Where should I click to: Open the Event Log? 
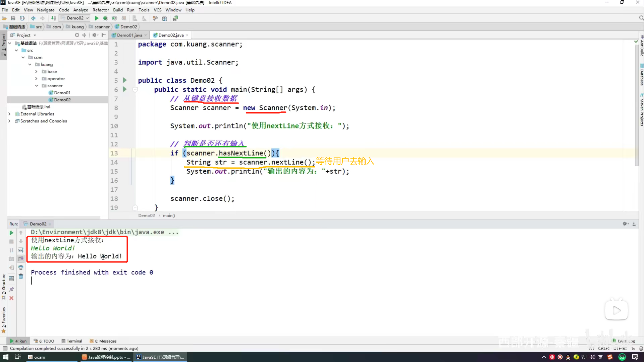[625, 341]
